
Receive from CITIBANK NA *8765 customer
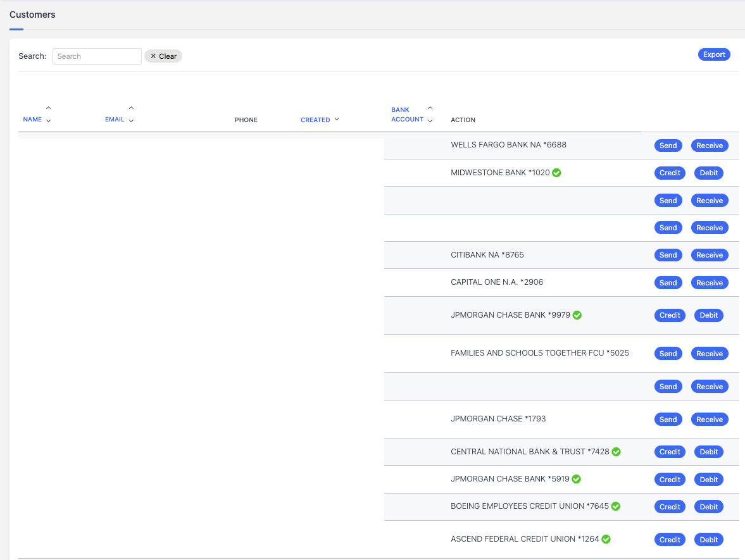(710, 255)
